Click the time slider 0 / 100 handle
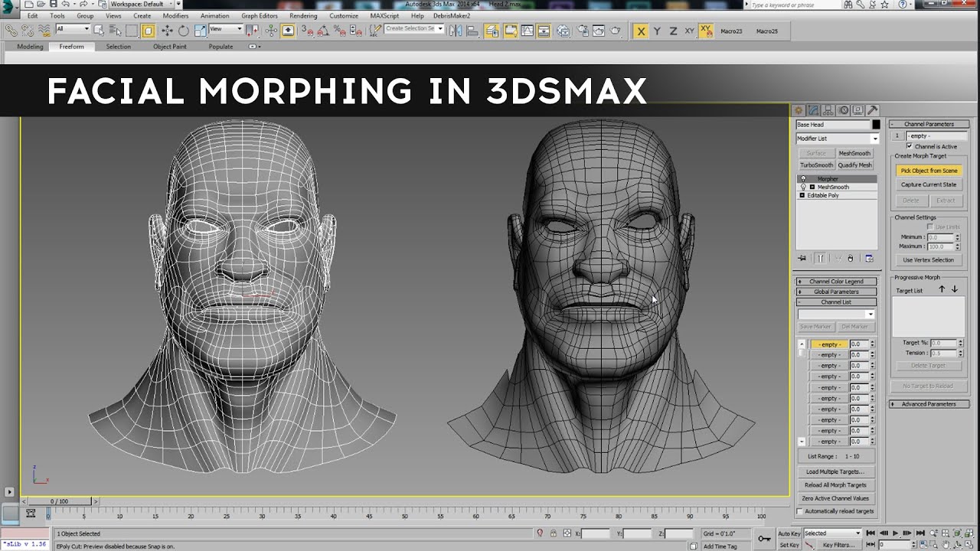This screenshot has width=980, height=551. click(59, 501)
